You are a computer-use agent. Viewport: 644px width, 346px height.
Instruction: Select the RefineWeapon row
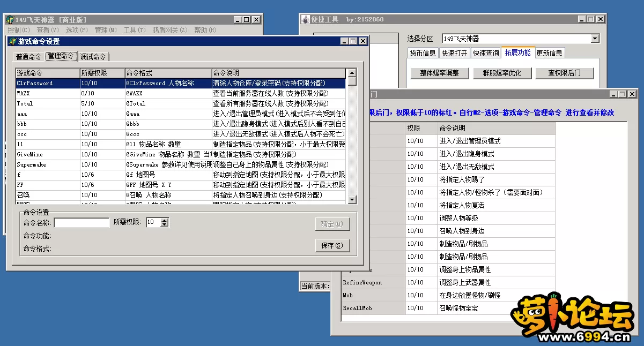click(x=449, y=282)
